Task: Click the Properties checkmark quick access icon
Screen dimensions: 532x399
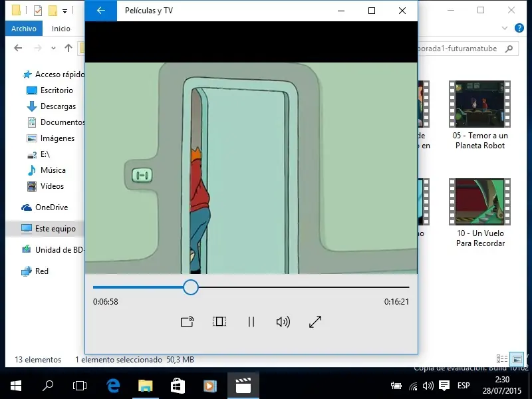Action: (38, 11)
